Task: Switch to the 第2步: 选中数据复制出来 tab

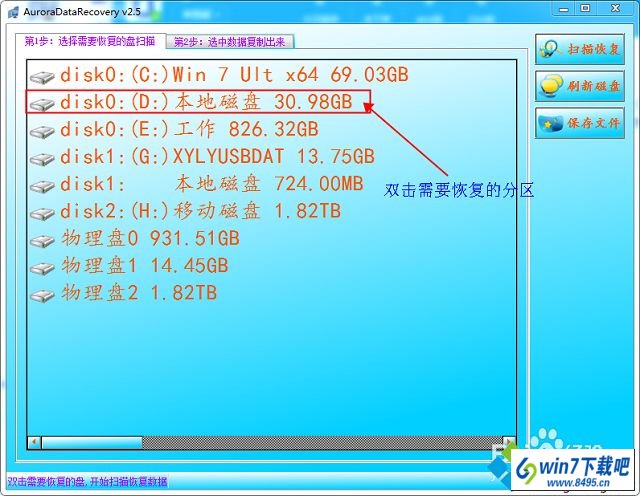Action: tap(230, 42)
